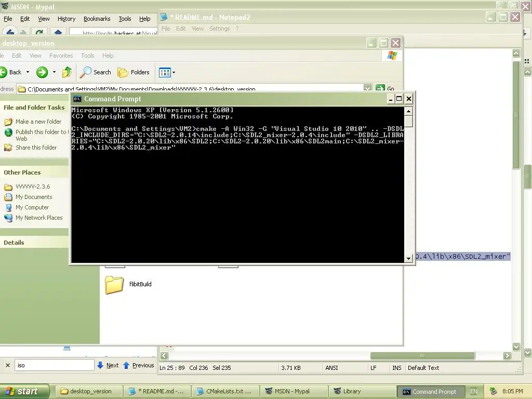
Task: Open the Settings menu in Notepad2
Action: [220, 29]
